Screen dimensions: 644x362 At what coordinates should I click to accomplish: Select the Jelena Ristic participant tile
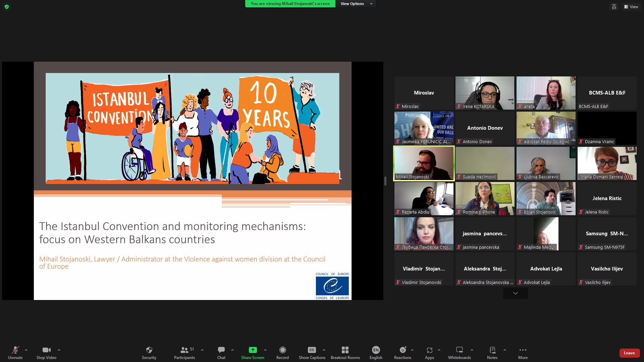607,198
